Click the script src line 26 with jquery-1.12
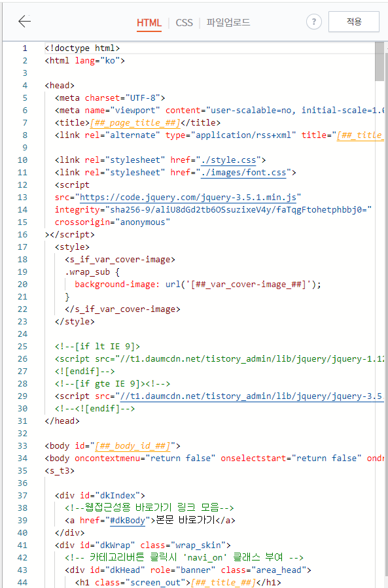 (219, 359)
